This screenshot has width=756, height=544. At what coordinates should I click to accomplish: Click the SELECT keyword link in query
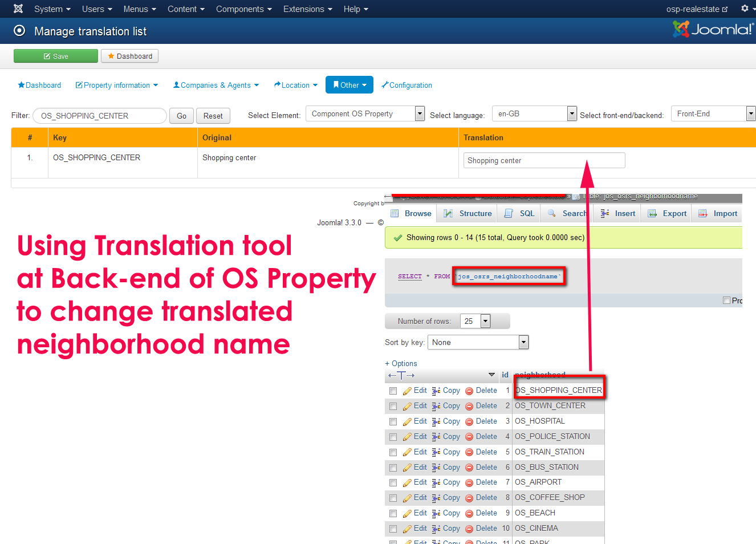click(x=410, y=276)
